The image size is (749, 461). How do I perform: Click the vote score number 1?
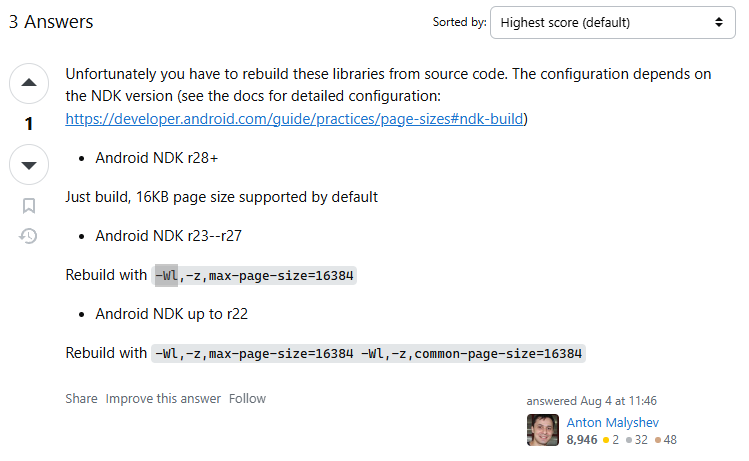pyautogui.click(x=29, y=124)
